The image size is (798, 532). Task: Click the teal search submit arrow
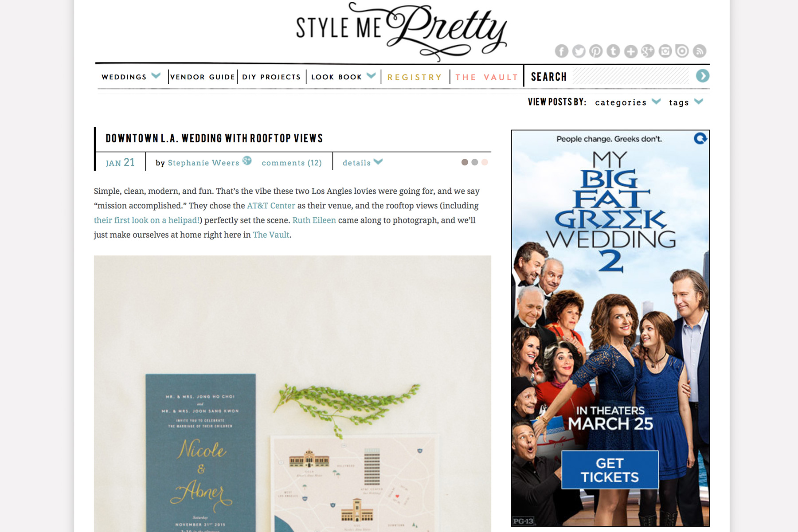pyautogui.click(x=702, y=76)
